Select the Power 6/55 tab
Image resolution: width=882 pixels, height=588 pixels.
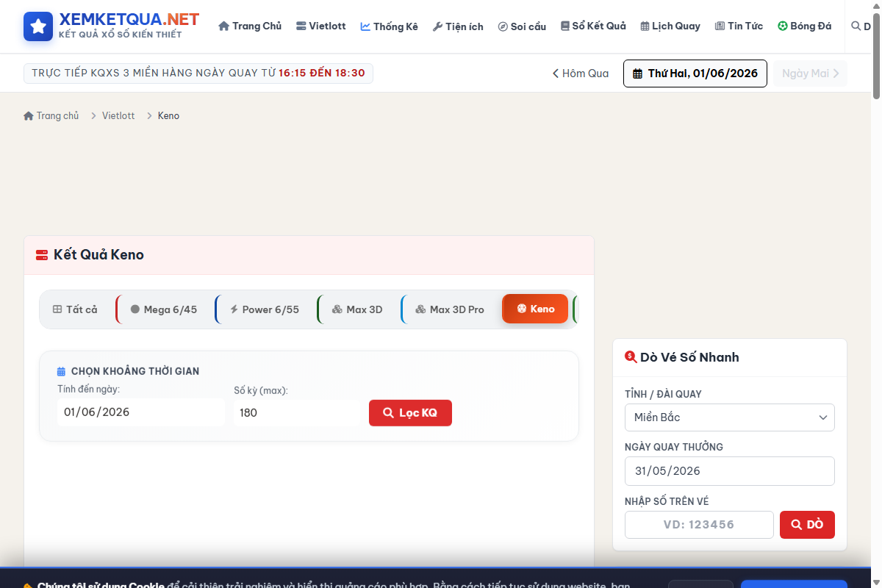(265, 309)
